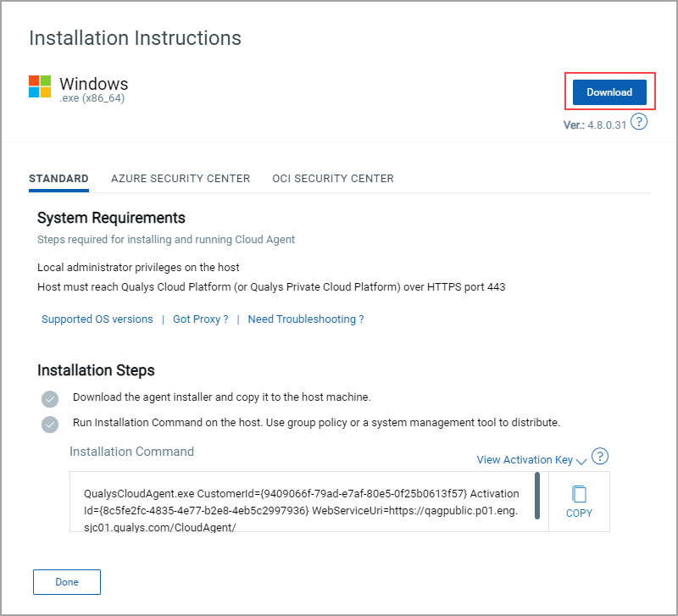This screenshot has height=616, width=678.
Task: Click the installation command scrollbar
Action: click(x=537, y=496)
